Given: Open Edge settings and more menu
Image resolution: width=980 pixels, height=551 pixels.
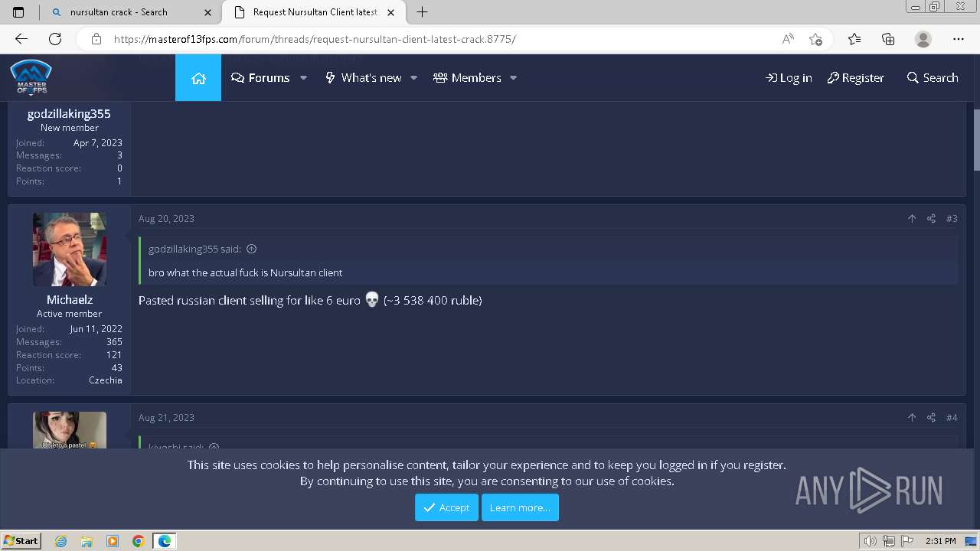Looking at the screenshot, I should [959, 39].
